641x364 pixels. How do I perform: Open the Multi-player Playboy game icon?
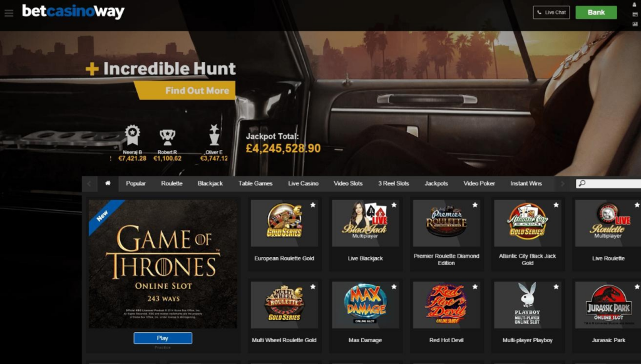(527, 305)
